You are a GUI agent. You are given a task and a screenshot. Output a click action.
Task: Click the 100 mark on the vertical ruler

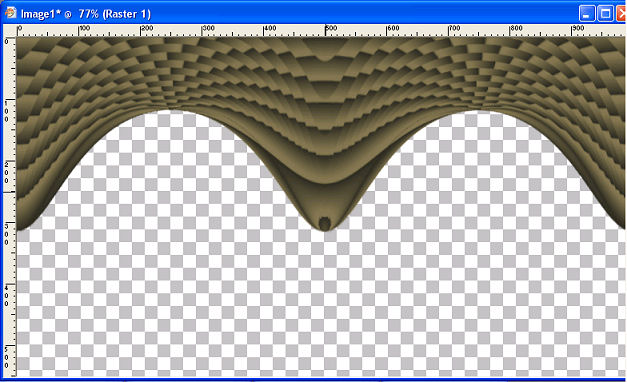pos(6,110)
